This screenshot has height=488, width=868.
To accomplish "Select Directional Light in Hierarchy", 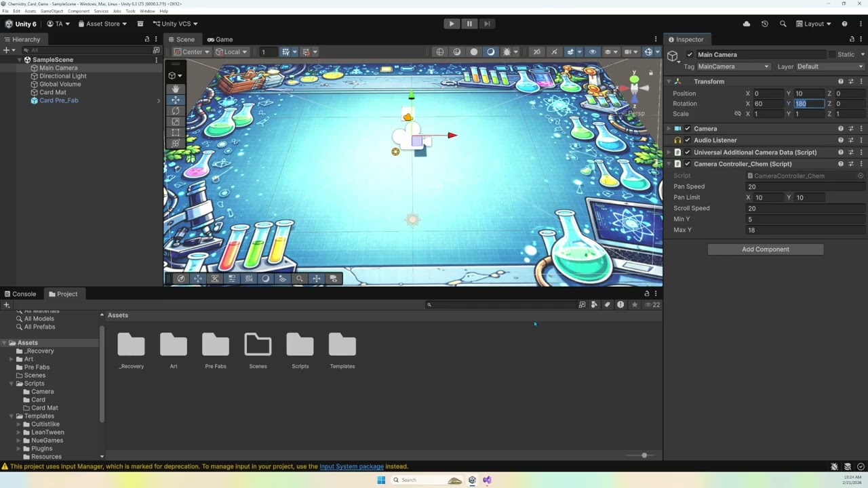I will coord(63,76).
